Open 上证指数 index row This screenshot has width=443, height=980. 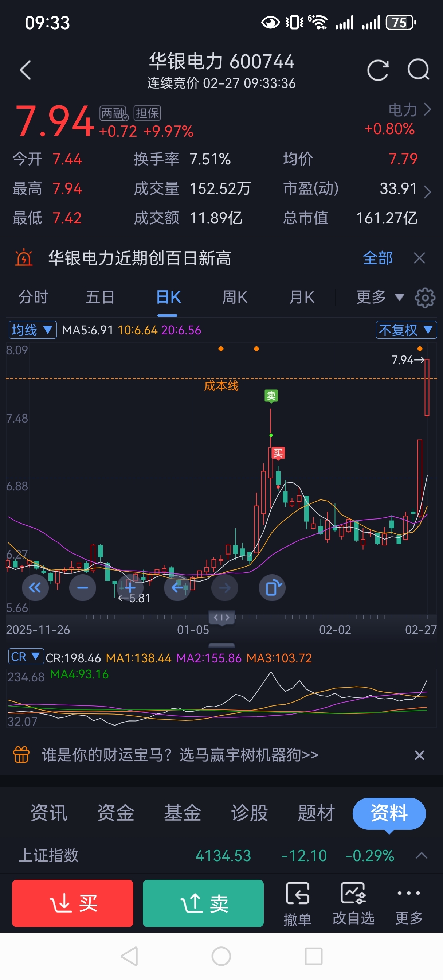[x=221, y=856]
